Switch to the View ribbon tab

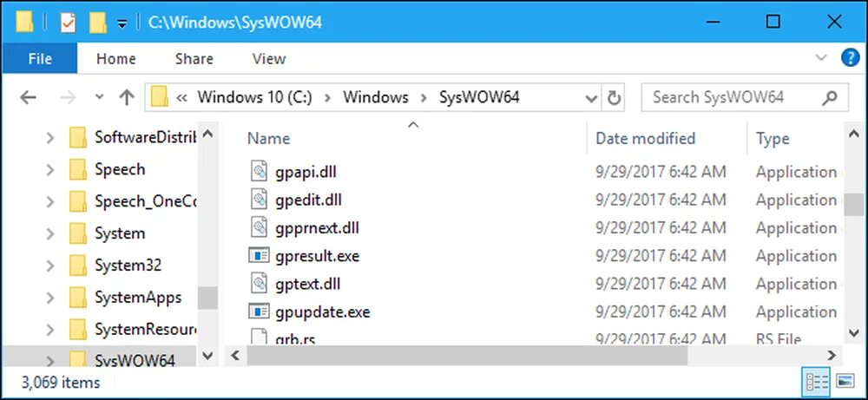pos(268,59)
